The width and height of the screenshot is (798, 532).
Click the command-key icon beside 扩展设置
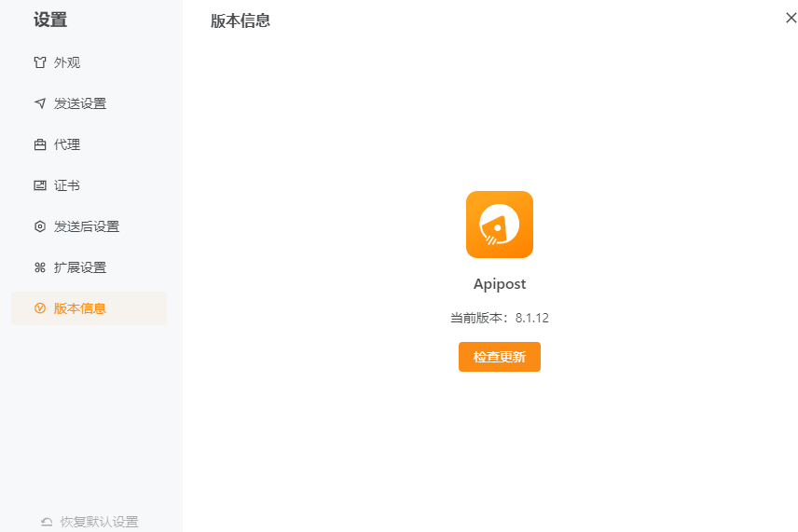coord(40,267)
